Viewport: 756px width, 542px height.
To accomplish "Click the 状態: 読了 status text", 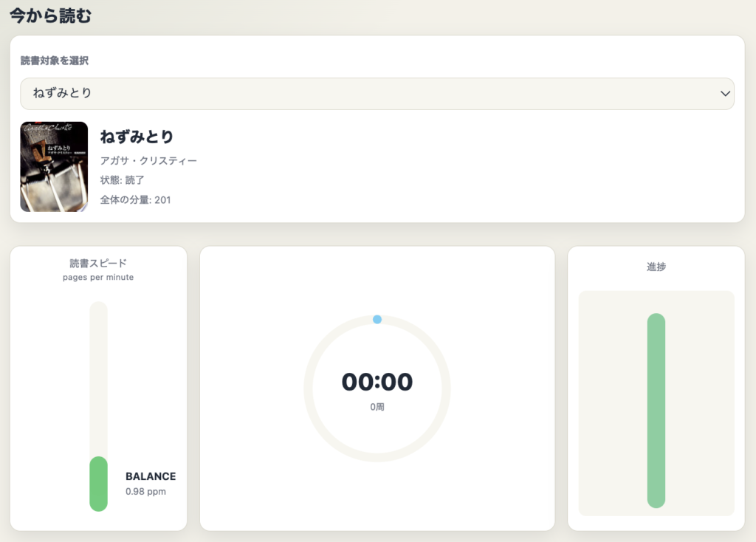I will pyautogui.click(x=122, y=180).
